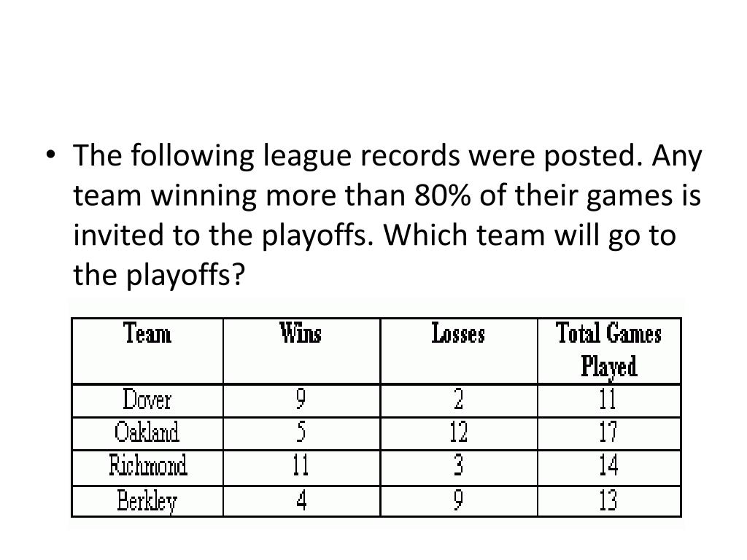Click Richmond's total games value 14
Screen dimensions: 747x560
click(x=608, y=466)
